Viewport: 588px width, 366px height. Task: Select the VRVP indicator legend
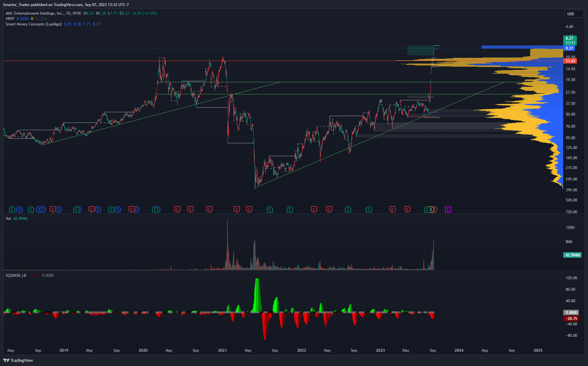pyautogui.click(x=10, y=19)
